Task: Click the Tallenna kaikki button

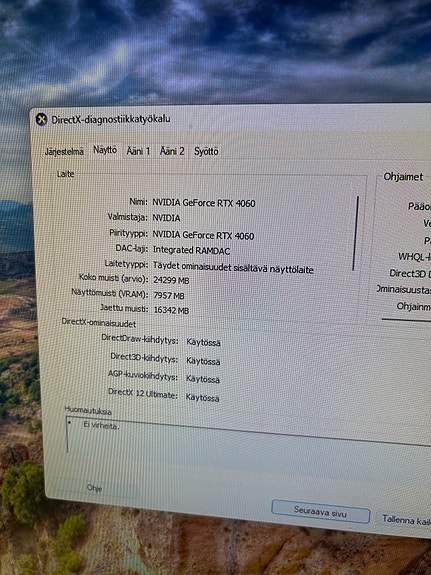Action: point(406,520)
